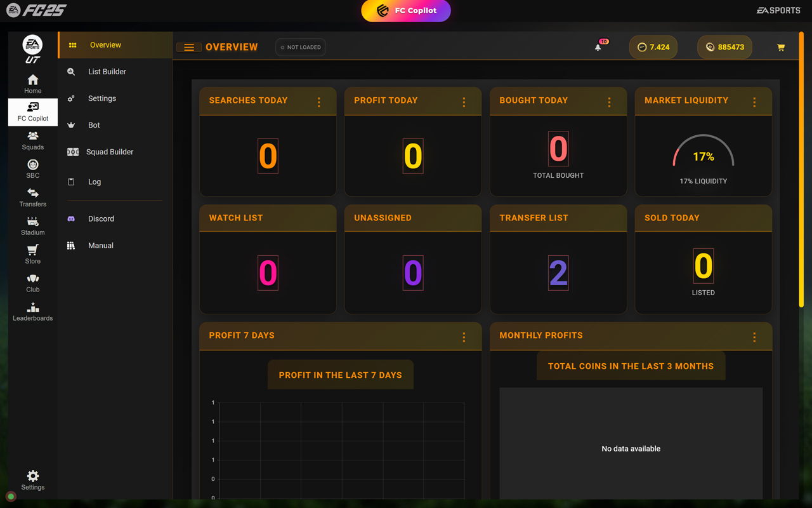Image resolution: width=812 pixels, height=508 pixels.
Task: Click the Searches Today count value
Action: point(268,156)
